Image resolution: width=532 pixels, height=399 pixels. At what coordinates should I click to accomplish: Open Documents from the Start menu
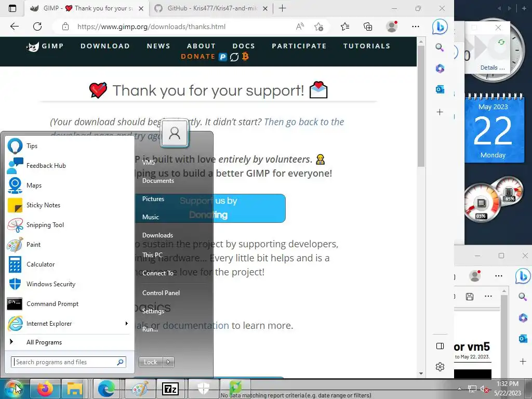click(158, 180)
